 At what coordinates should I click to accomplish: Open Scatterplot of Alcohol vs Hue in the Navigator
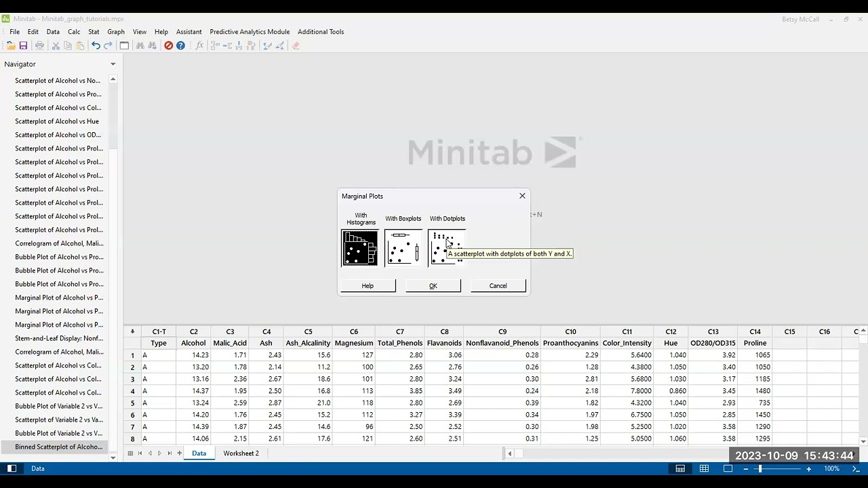coord(57,121)
